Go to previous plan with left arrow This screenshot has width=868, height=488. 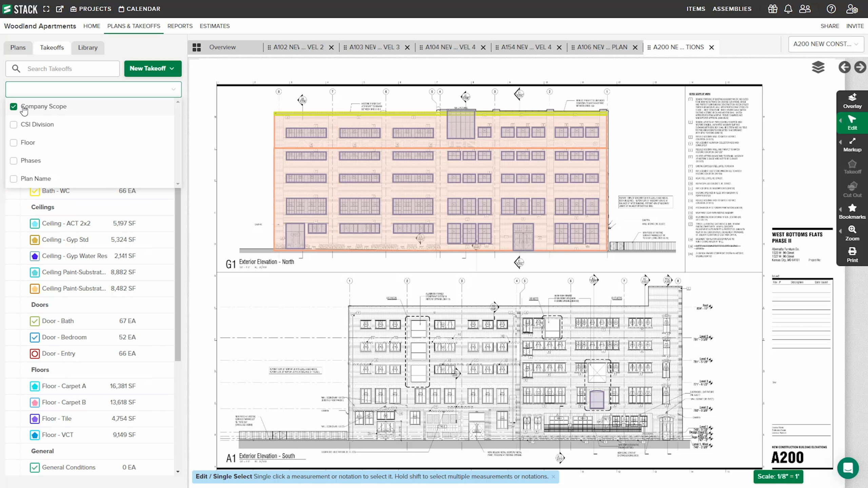click(844, 67)
